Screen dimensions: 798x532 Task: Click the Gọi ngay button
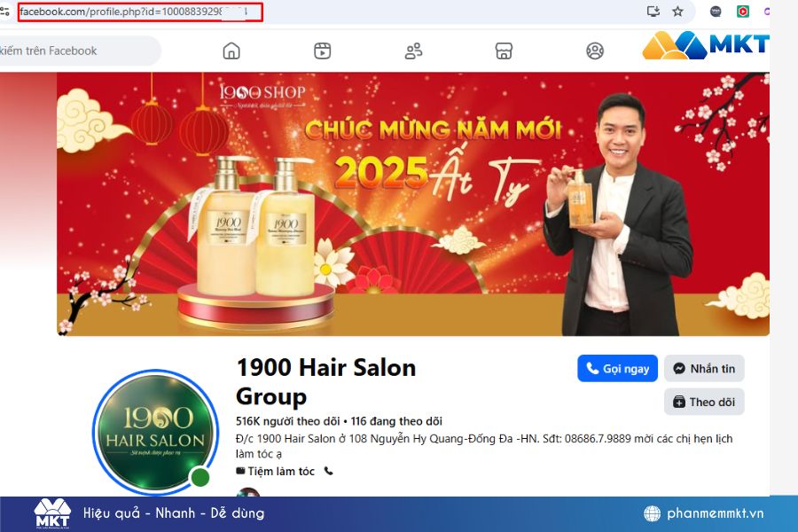click(617, 369)
